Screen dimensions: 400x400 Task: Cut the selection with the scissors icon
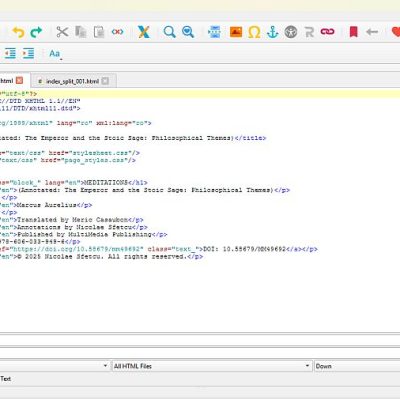point(62,32)
